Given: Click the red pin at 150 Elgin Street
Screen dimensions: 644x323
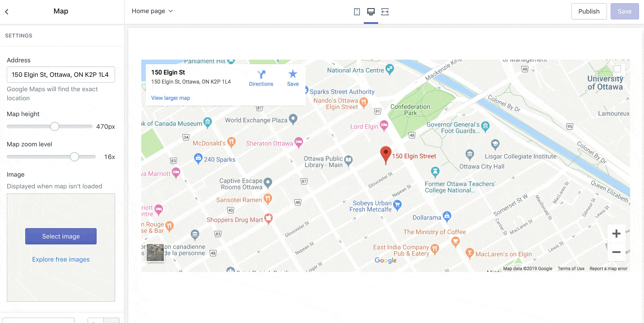Looking at the screenshot, I should (385, 155).
